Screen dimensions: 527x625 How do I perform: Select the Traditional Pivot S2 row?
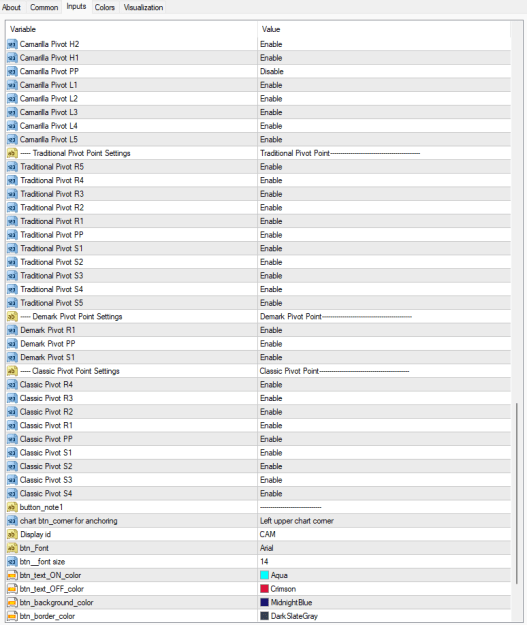point(258,262)
